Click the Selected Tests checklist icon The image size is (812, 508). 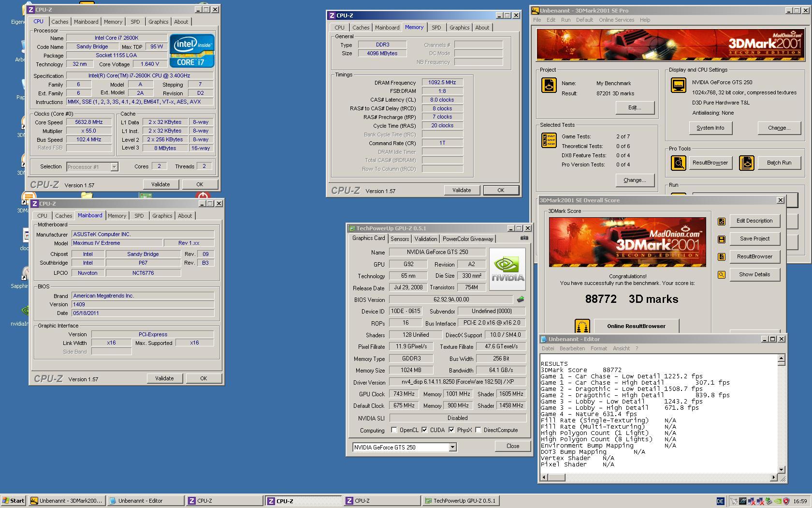(549, 140)
